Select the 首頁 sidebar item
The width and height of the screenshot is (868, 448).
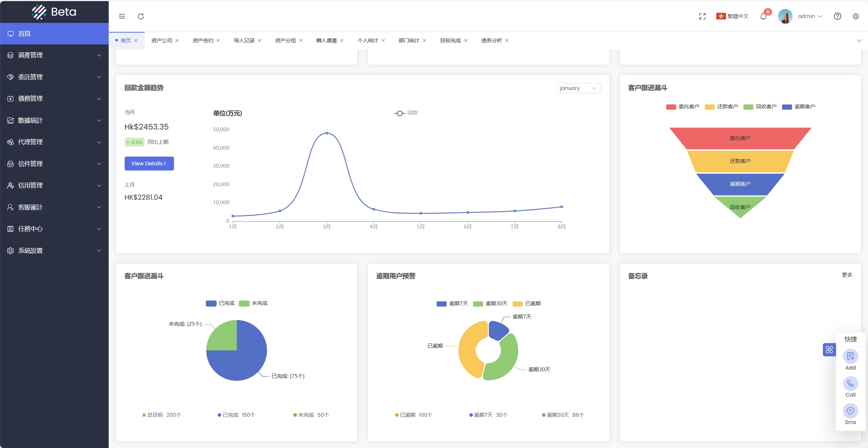pyautogui.click(x=54, y=34)
